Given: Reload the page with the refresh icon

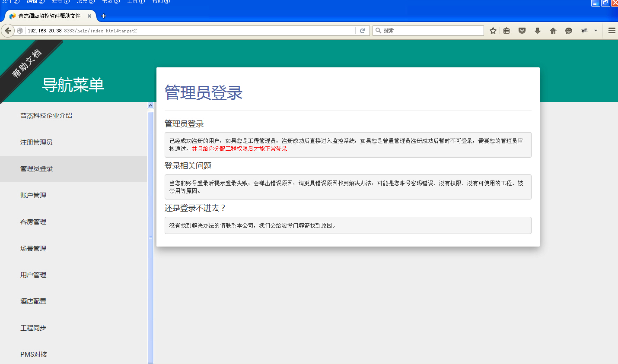Looking at the screenshot, I should [x=362, y=31].
